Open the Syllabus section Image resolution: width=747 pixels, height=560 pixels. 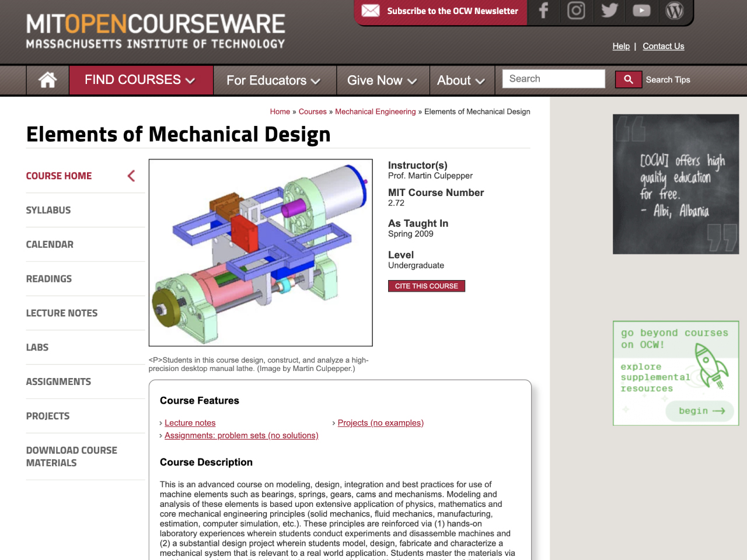(48, 210)
